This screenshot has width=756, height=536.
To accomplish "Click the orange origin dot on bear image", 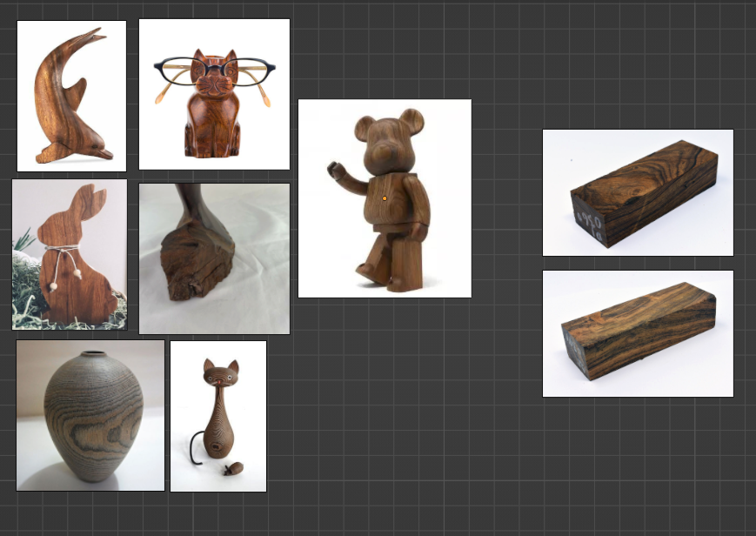I will click(x=385, y=198).
